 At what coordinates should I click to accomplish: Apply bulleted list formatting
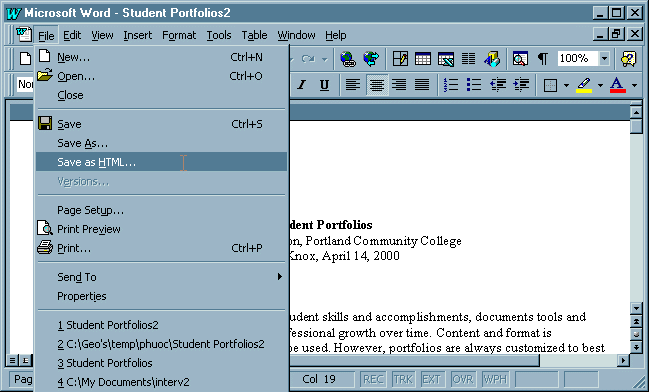click(x=474, y=85)
